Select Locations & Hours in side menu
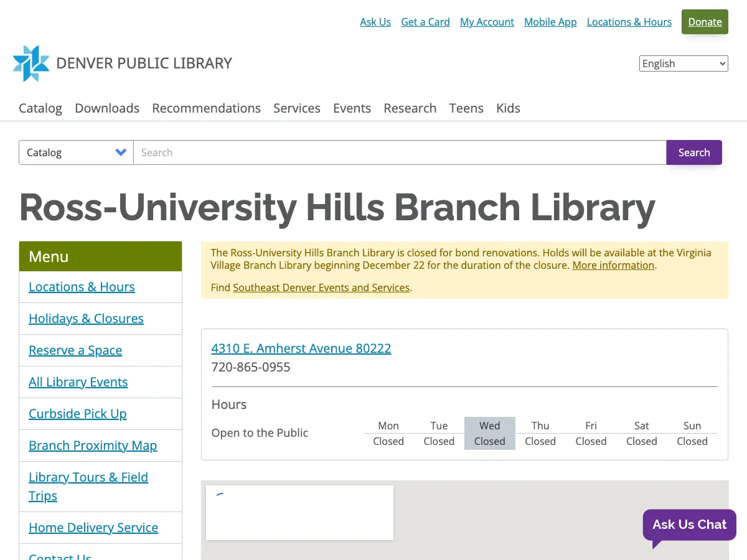The width and height of the screenshot is (747, 560). pos(82,287)
